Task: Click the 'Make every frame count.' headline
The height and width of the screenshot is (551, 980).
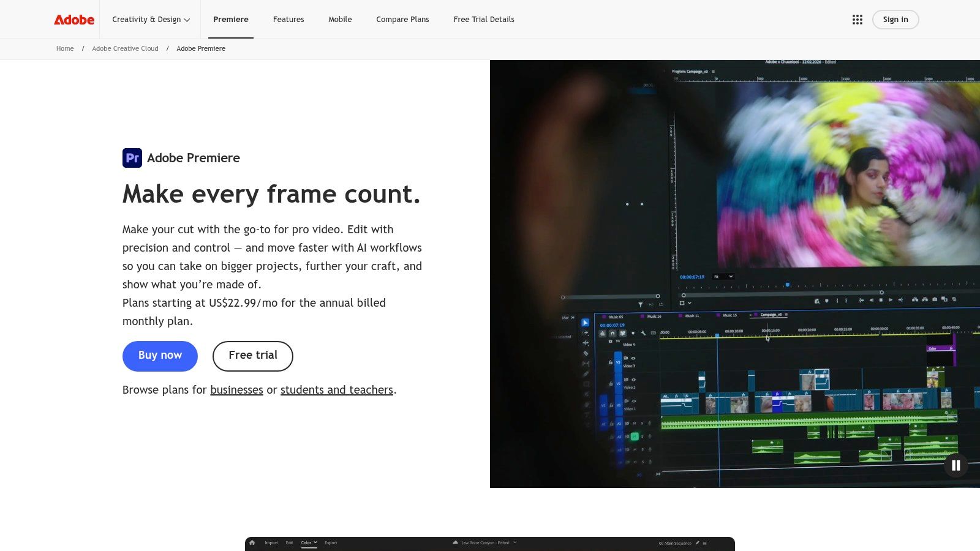Action: (271, 195)
